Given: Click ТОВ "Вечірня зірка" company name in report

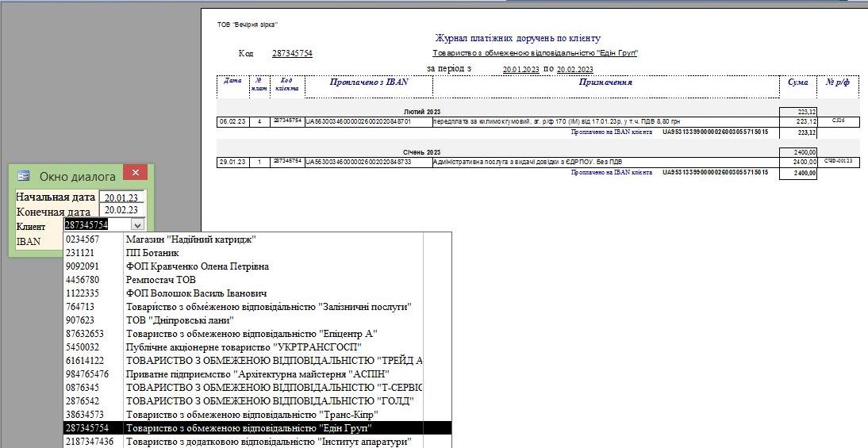Looking at the screenshot, I should (248, 25).
